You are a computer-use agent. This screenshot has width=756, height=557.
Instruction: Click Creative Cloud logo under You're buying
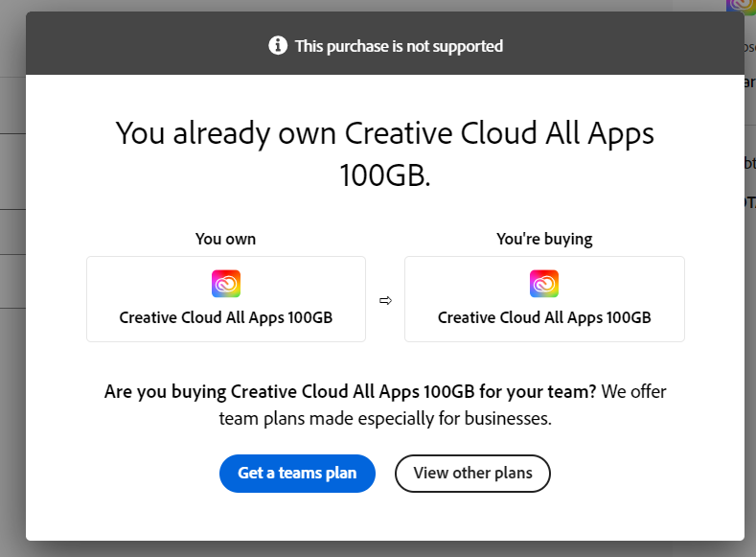pos(544,284)
